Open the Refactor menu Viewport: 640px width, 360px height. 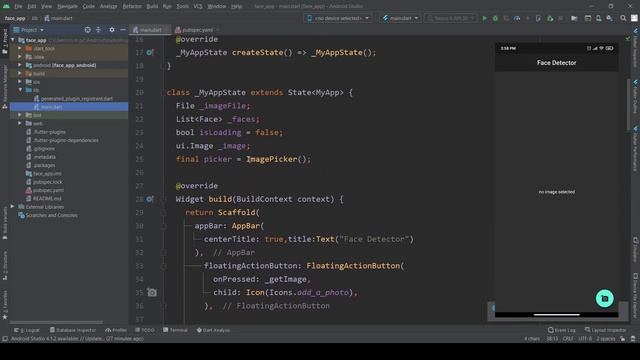tap(132, 7)
